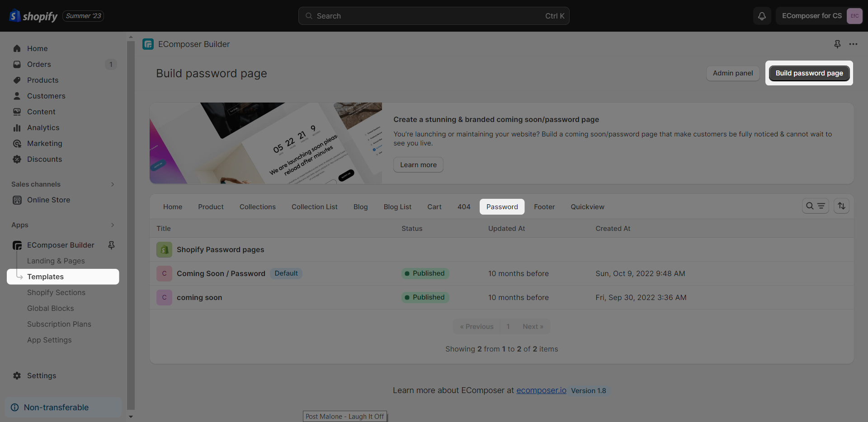Unpin EComposer Builder in the sidebar
The width and height of the screenshot is (868, 422).
tap(111, 245)
